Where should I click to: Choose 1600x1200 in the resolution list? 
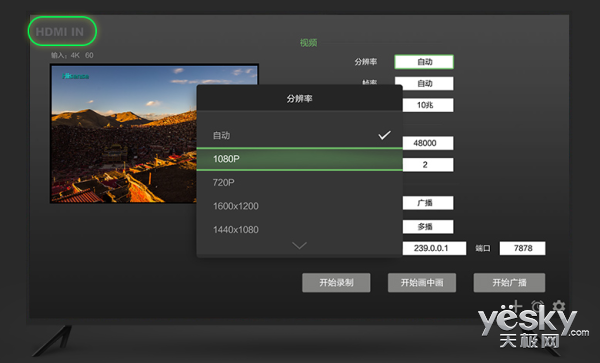tap(300, 206)
